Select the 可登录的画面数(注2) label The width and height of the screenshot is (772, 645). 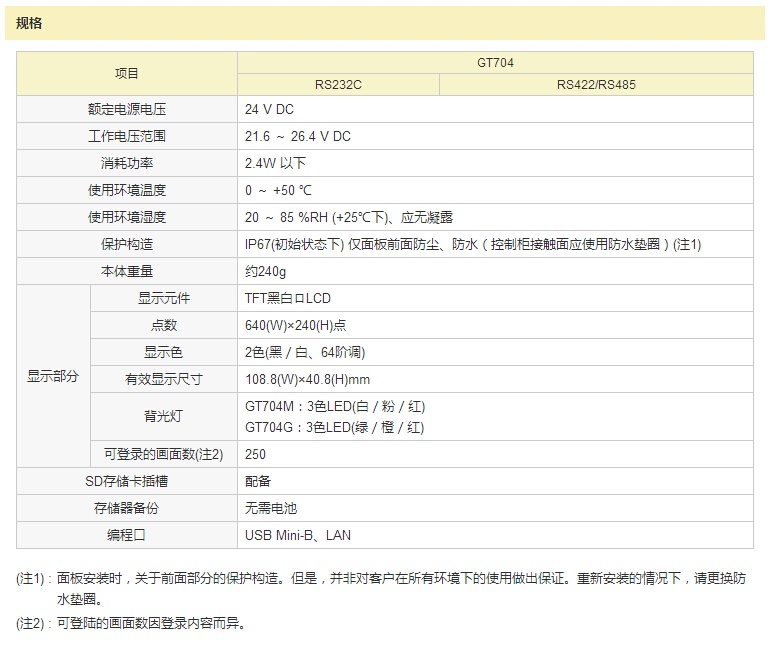163,454
